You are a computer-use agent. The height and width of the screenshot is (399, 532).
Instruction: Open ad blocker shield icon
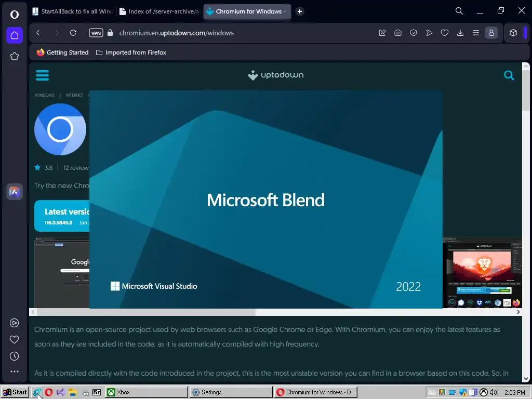[413, 33]
